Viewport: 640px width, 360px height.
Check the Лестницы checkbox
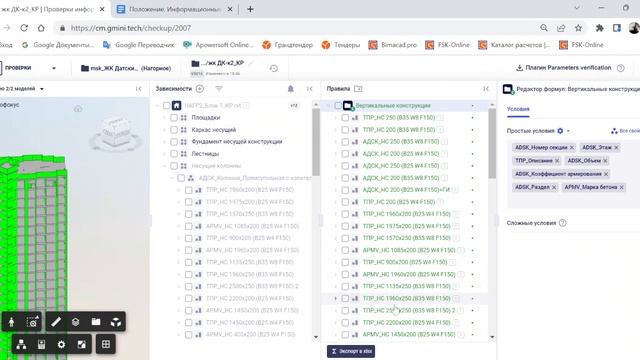coord(174,153)
